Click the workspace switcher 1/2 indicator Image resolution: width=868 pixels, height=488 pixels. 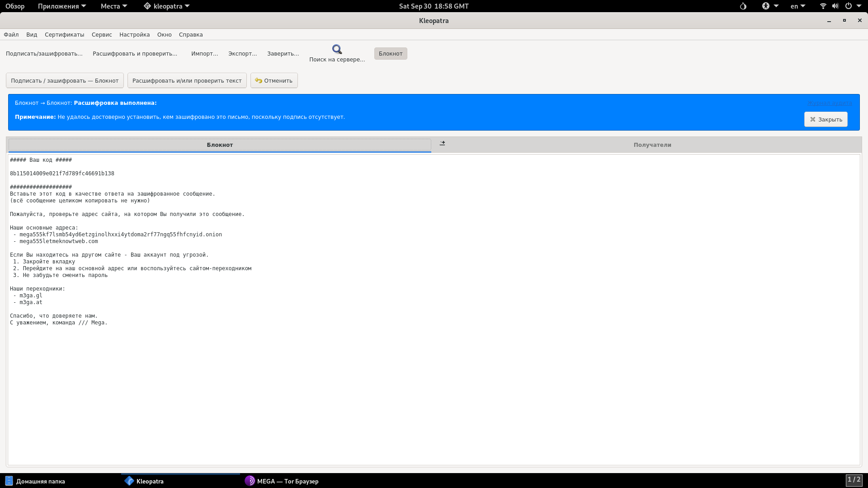coord(854,480)
